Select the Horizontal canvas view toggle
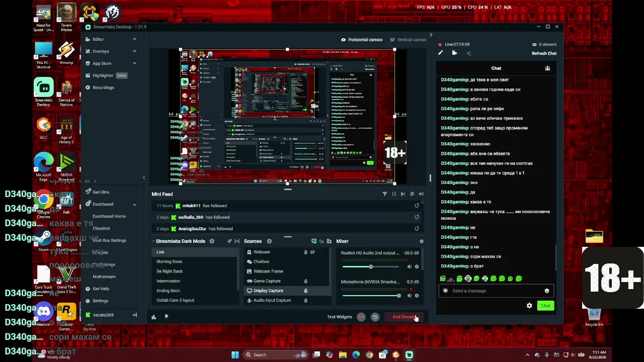Viewport: 644px width, 362px height. click(362, 40)
